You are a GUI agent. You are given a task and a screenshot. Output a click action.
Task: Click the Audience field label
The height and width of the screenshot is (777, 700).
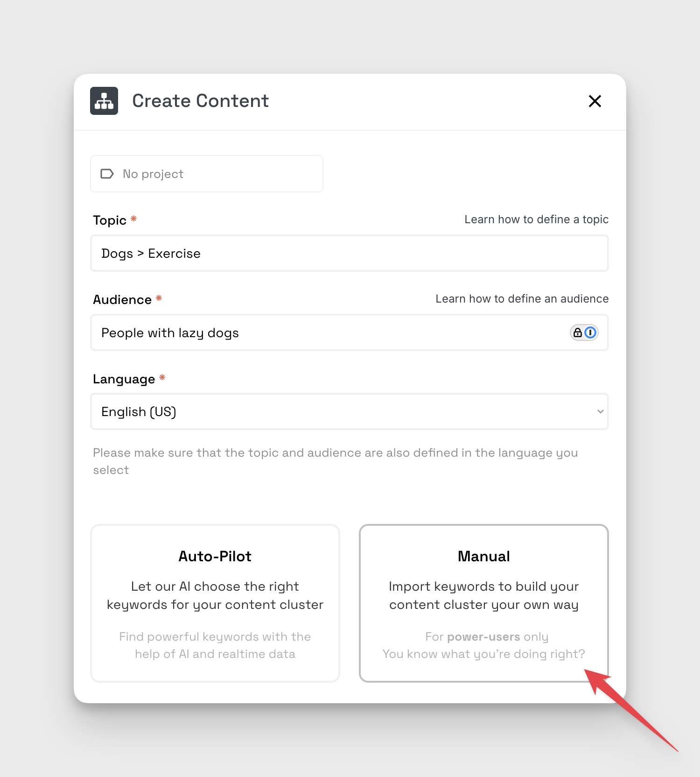[122, 299]
